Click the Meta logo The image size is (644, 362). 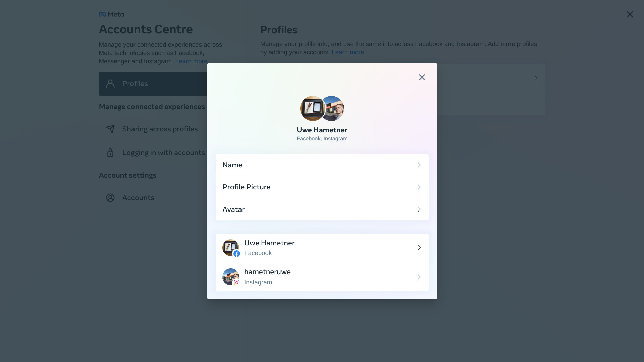pyautogui.click(x=111, y=14)
